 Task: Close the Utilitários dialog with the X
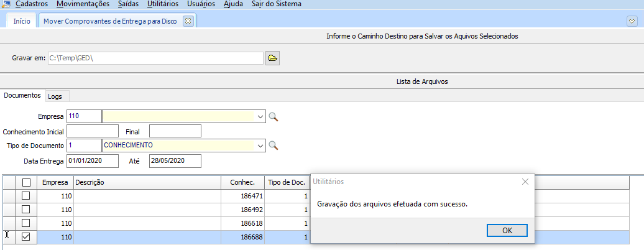click(x=525, y=182)
